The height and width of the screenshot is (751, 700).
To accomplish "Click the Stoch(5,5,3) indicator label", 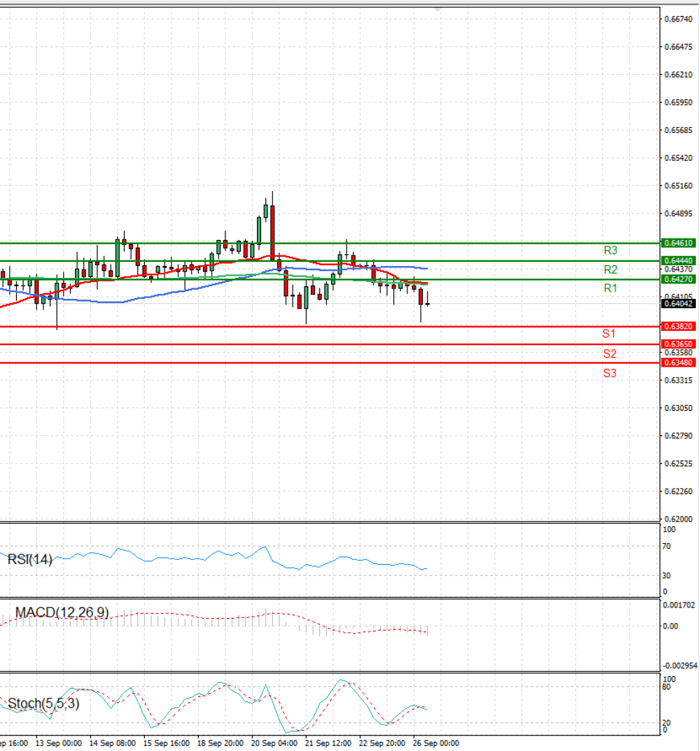I will click(x=43, y=703).
